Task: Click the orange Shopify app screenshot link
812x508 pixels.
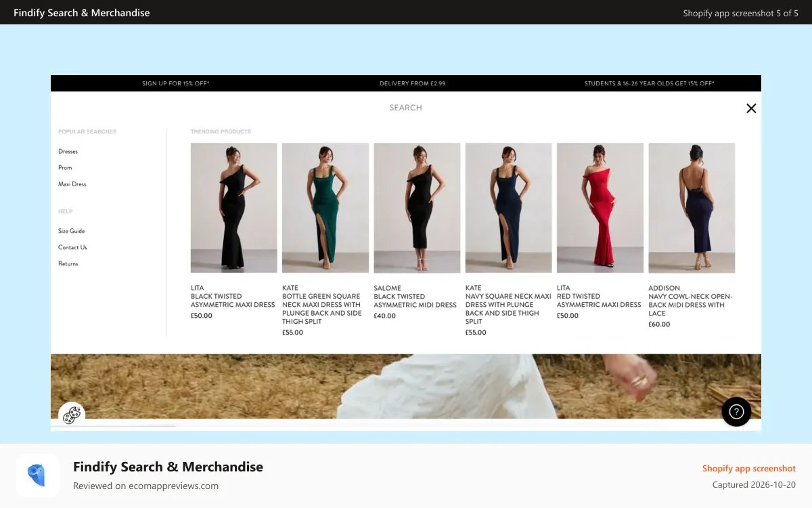Action: point(749,469)
